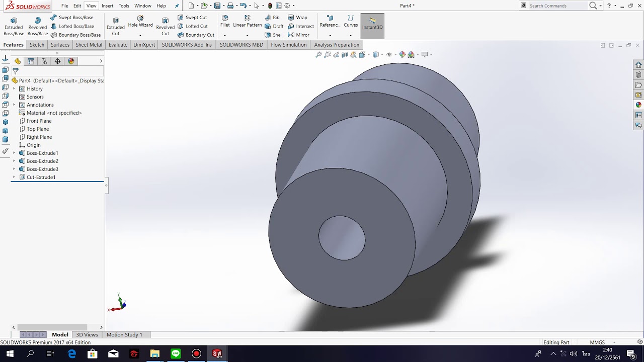Image resolution: width=644 pixels, height=362 pixels.
Task: Open the File Explorer task pane folder icon
Action: (638, 85)
